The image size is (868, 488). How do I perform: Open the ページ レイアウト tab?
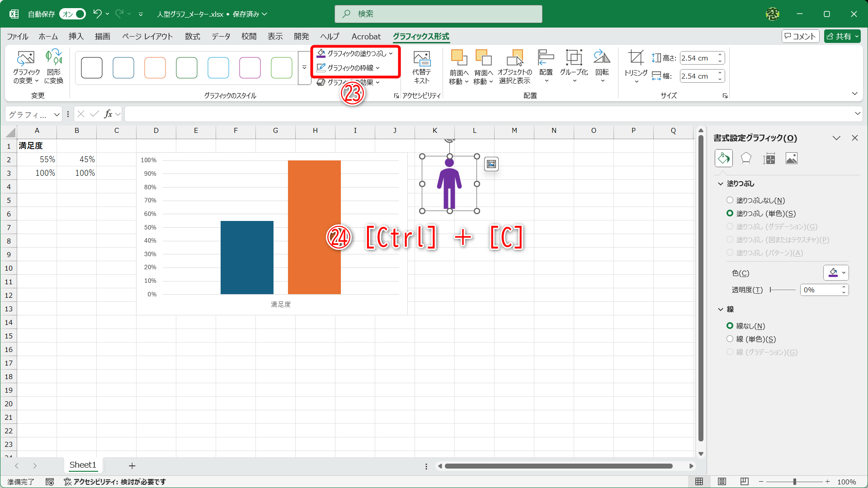point(147,36)
